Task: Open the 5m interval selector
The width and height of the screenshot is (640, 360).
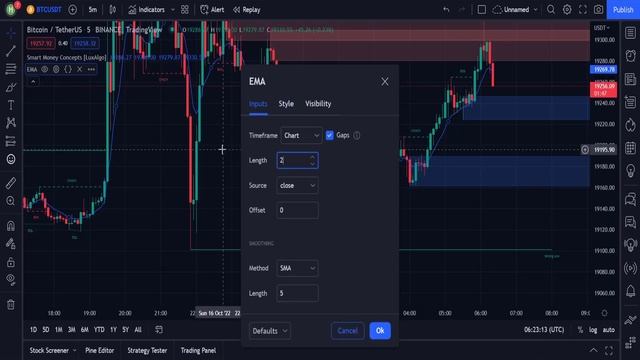Action: coord(93,10)
